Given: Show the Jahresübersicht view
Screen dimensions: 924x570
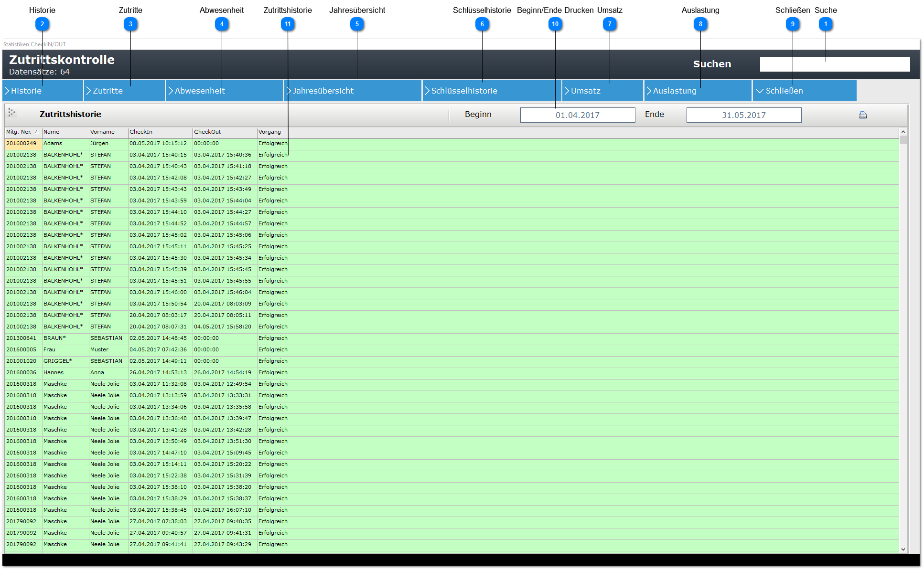Looking at the screenshot, I should click(353, 91).
